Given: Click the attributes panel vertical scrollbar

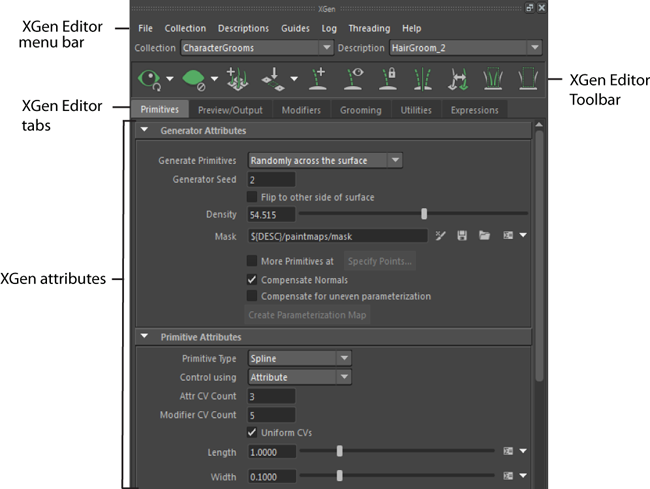Looking at the screenshot, I should (539, 256).
